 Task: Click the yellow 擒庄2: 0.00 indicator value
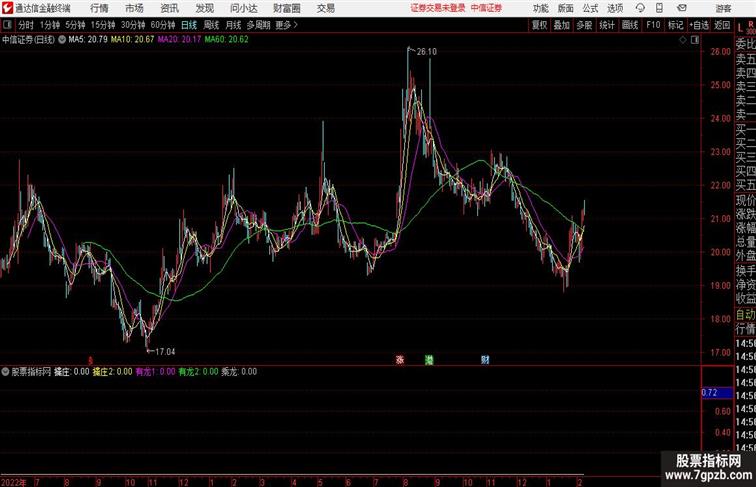pyautogui.click(x=112, y=372)
